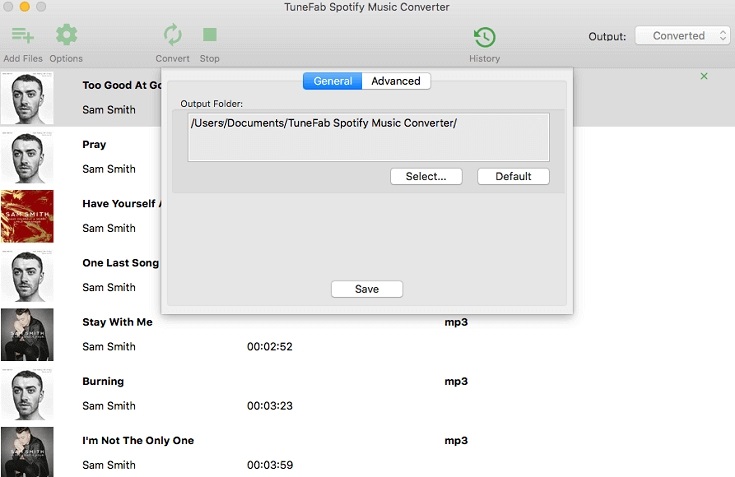735x477 pixels.
Task: Click the Have Yourself red album thumbnail
Action: click(x=27, y=216)
